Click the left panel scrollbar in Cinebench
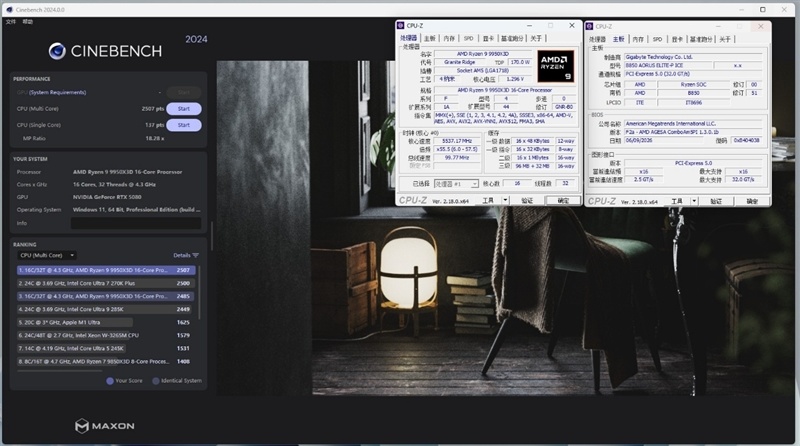Image resolution: width=800 pixels, height=446 pixels. coord(212,236)
